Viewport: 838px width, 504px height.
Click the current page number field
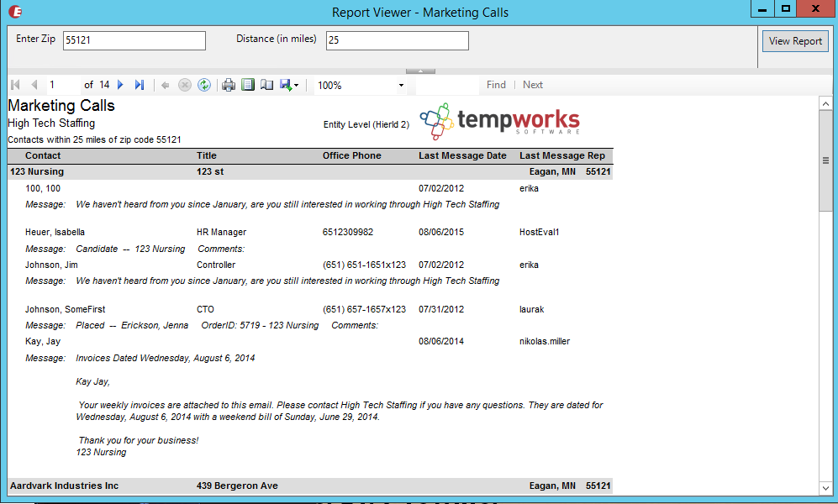pyautogui.click(x=63, y=85)
